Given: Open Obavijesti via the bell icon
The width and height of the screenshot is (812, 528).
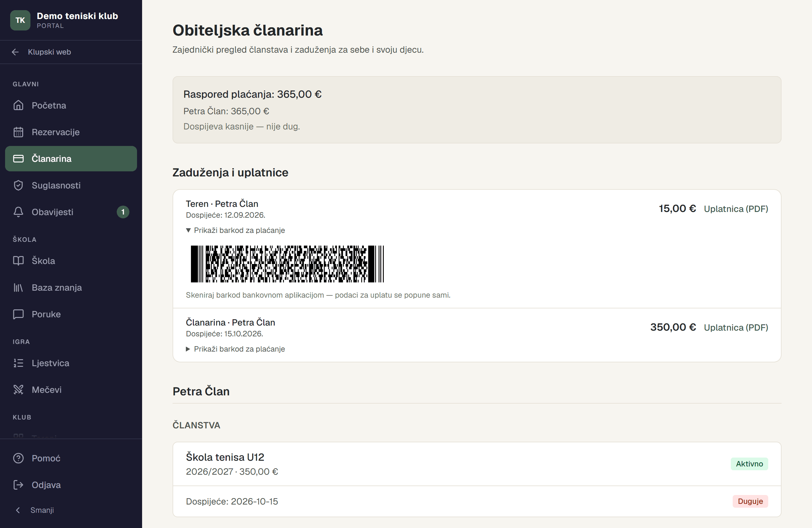Looking at the screenshot, I should [x=18, y=212].
